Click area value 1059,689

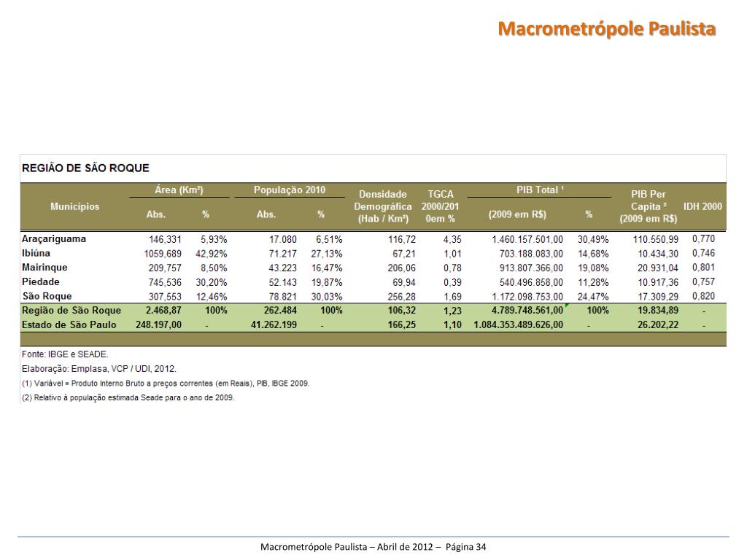point(163,254)
